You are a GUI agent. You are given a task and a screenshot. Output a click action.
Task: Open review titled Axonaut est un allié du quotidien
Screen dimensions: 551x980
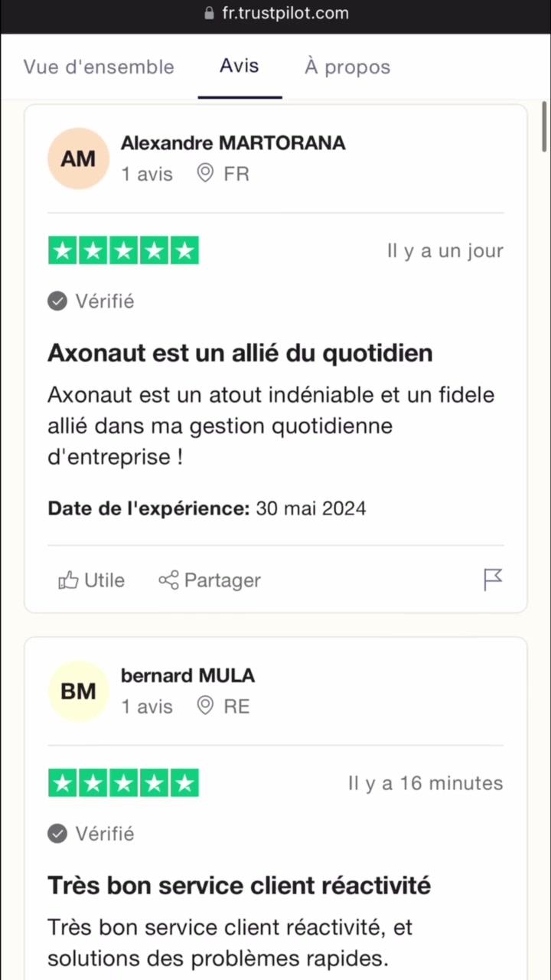pos(240,353)
